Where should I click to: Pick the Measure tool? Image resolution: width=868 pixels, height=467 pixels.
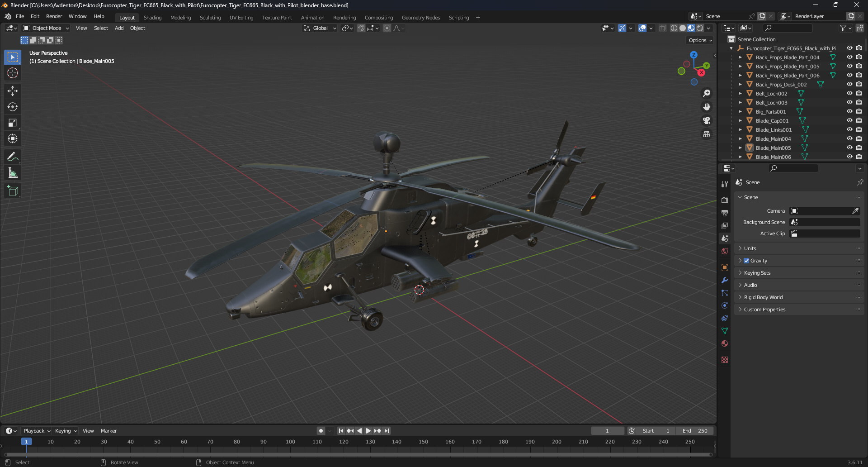click(13, 173)
